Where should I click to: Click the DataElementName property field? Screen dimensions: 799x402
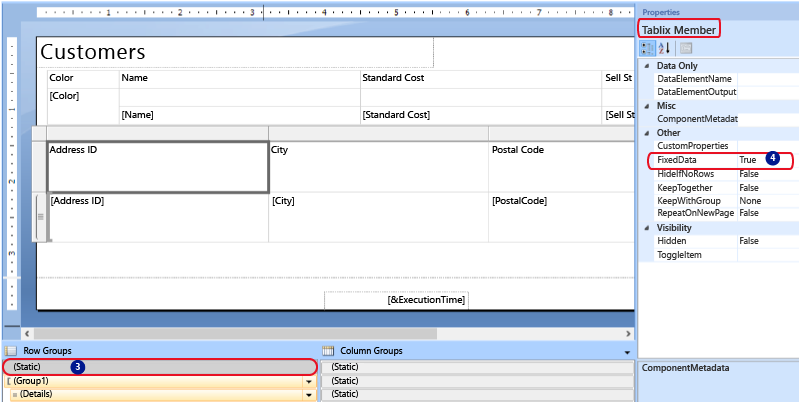click(768, 79)
